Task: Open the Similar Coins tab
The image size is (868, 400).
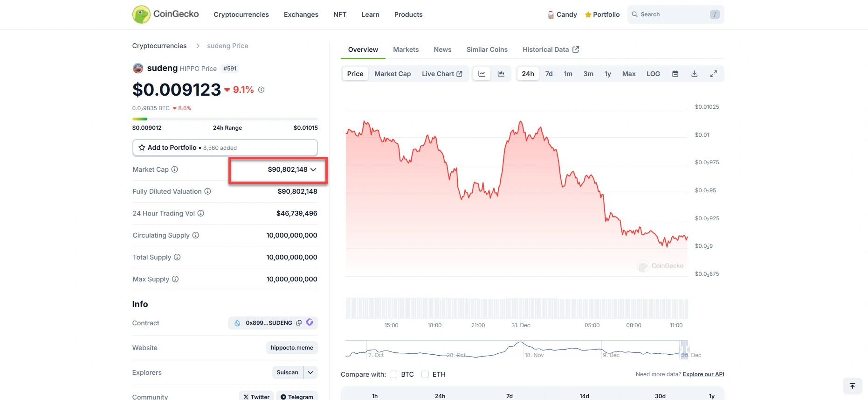Action: click(x=487, y=49)
